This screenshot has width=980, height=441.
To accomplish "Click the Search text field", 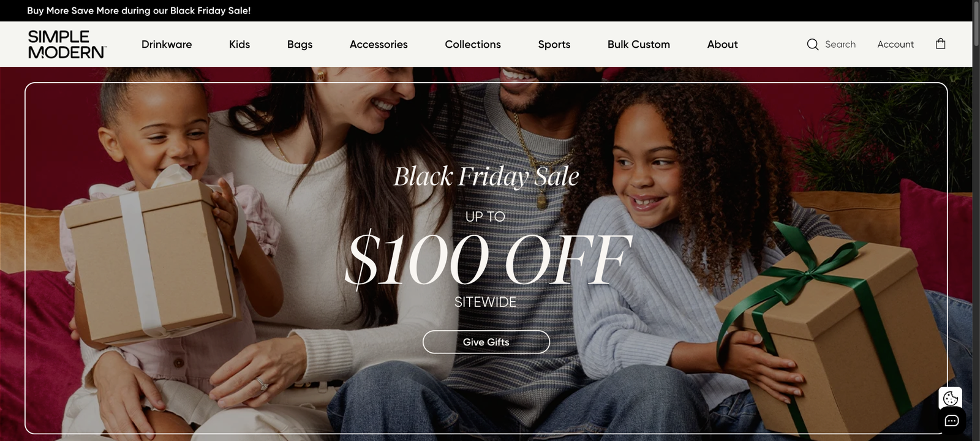I will (840, 44).
